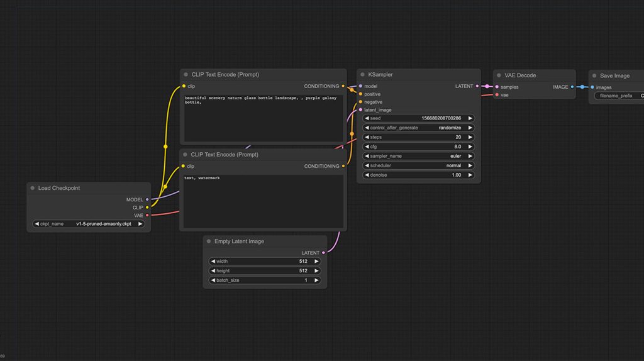Open the control_after_generate randomize option
This screenshot has width=644, height=361.
pos(418,128)
